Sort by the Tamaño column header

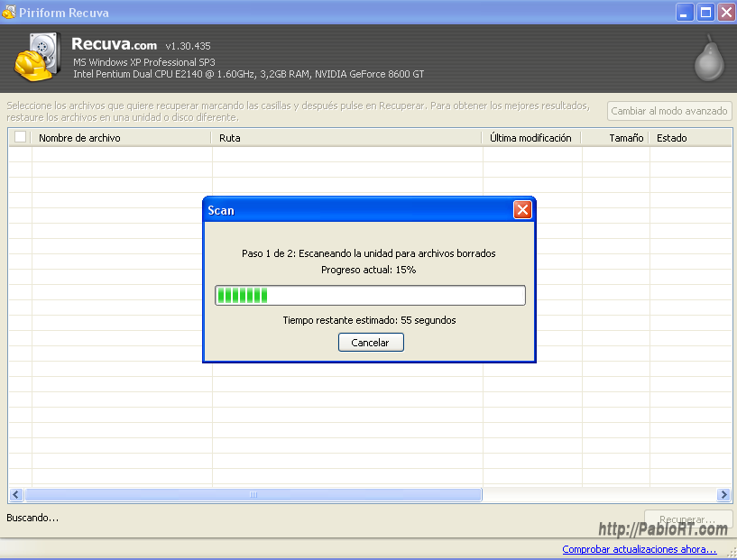[625, 138]
